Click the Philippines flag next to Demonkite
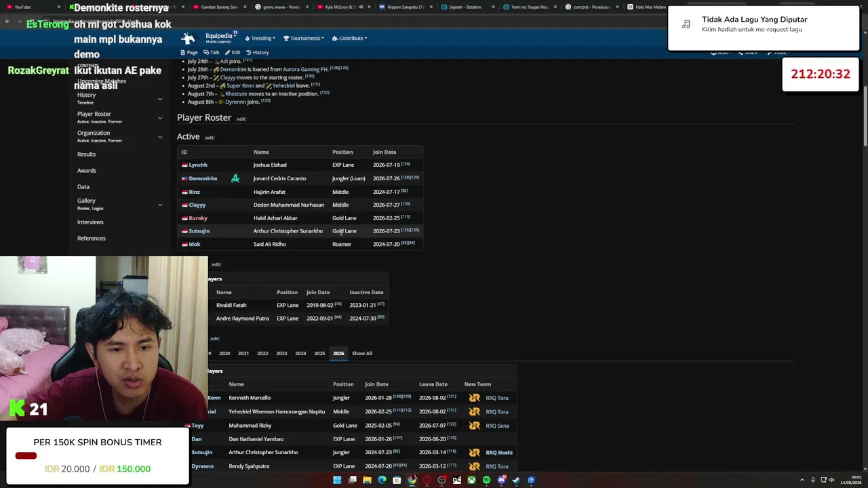The width and height of the screenshot is (868, 488). (x=184, y=178)
